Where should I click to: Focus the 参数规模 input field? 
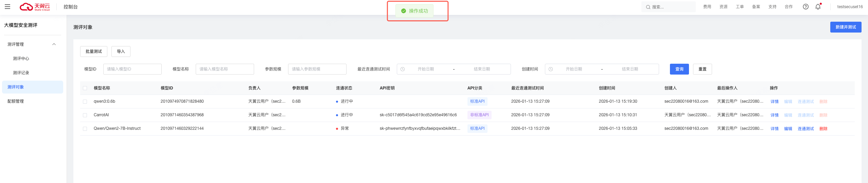317,69
